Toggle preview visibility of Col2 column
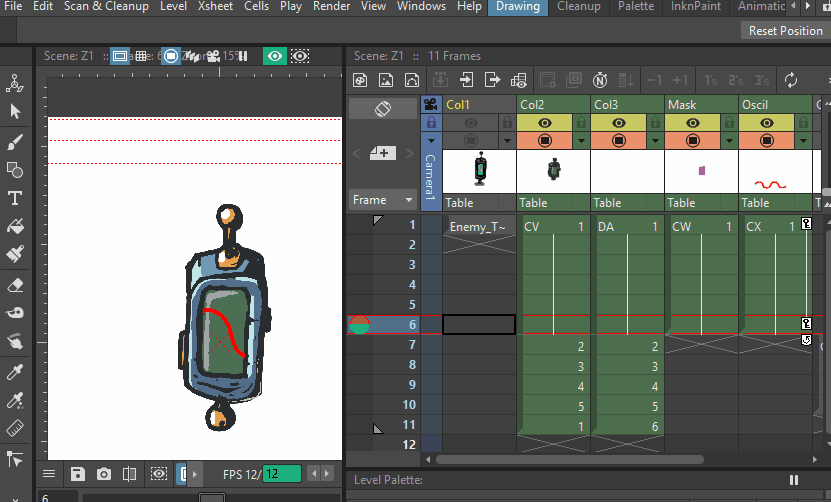Image resolution: width=831 pixels, height=502 pixels. (545, 122)
